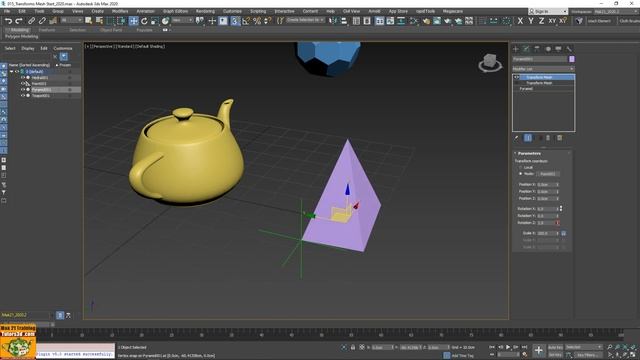Toggle Show End Result button under stack
The width and height of the screenshot is (640, 360).
pyautogui.click(x=528, y=138)
